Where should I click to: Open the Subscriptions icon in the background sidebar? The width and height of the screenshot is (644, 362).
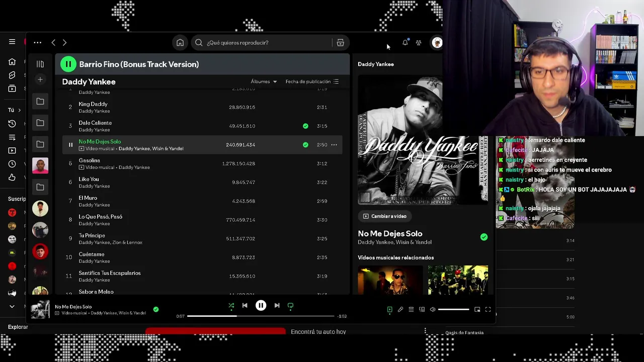(12, 89)
